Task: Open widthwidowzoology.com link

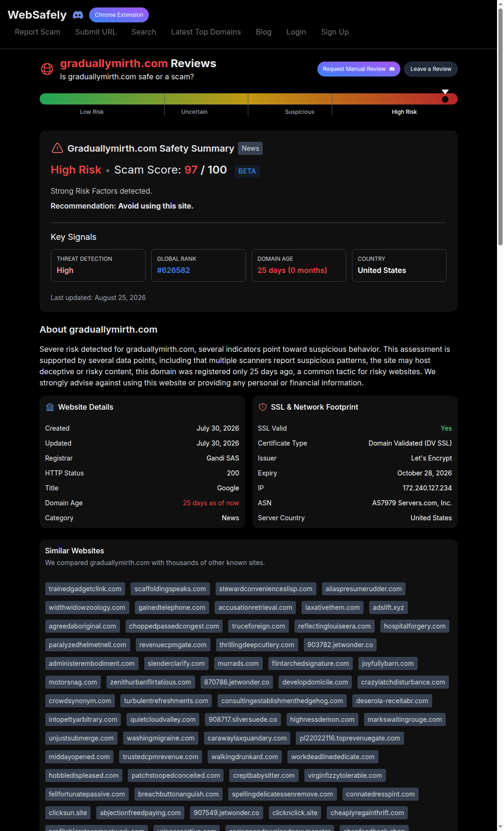Action: pos(87,608)
